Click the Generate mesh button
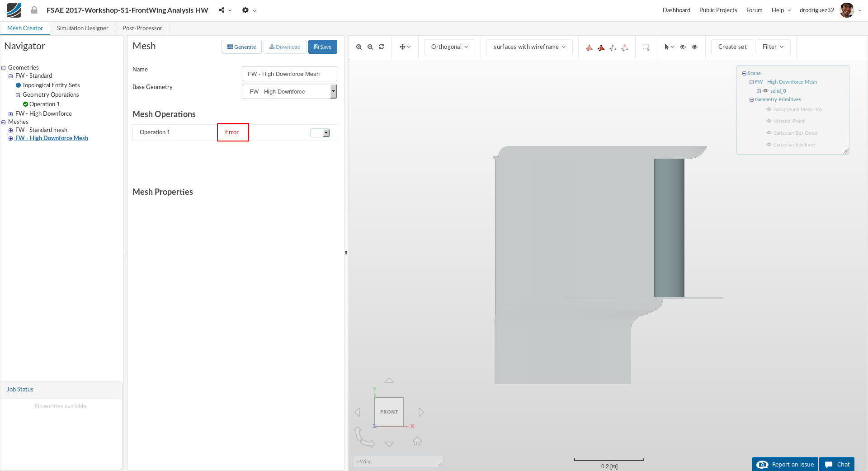Screen dimensions: 868x471 click(x=241, y=47)
